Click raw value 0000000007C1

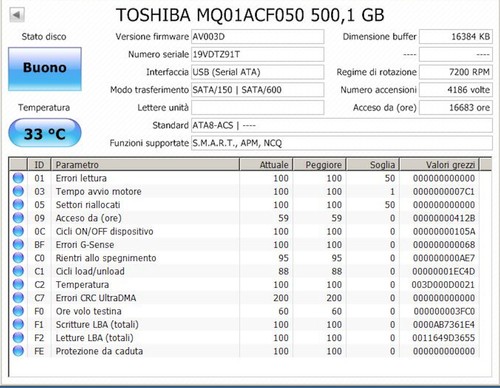(x=444, y=191)
